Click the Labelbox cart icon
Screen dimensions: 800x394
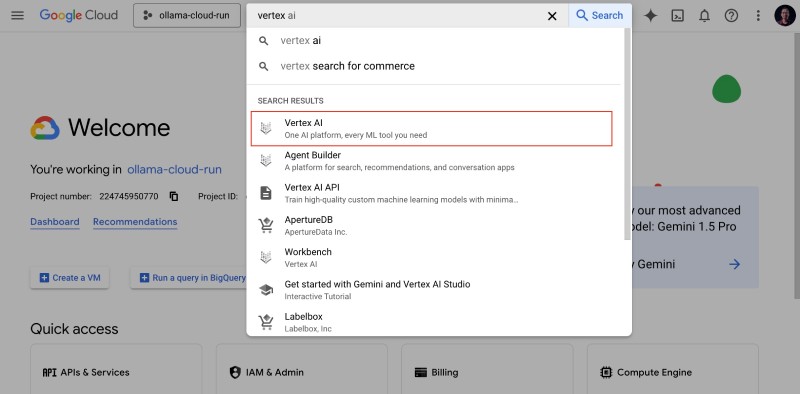tap(266, 322)
